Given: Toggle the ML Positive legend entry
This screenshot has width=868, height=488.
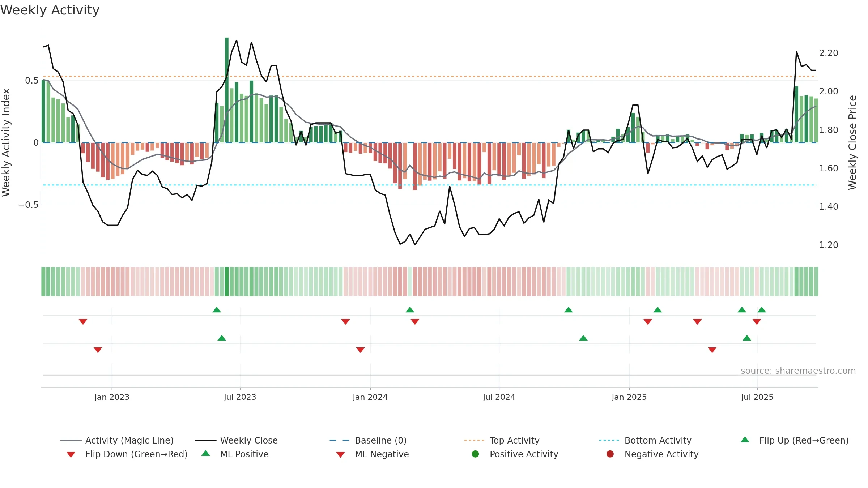Looking at the screenshot, I should (x=235, y=454).
